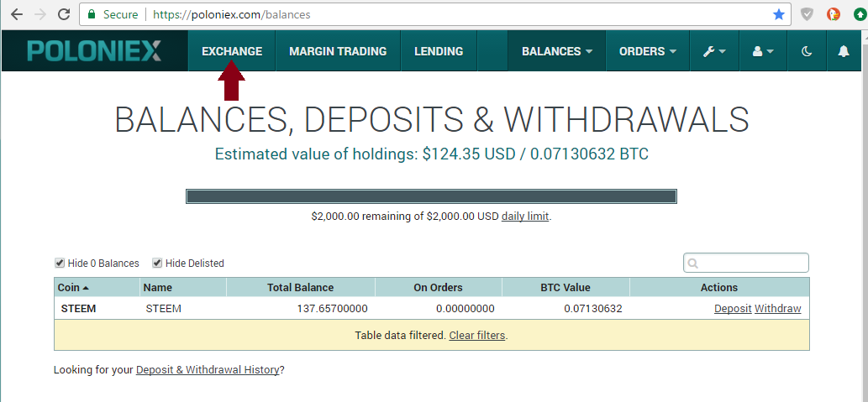Click the daily limit progress bar
868x402 pixels.
pos(431,196)
